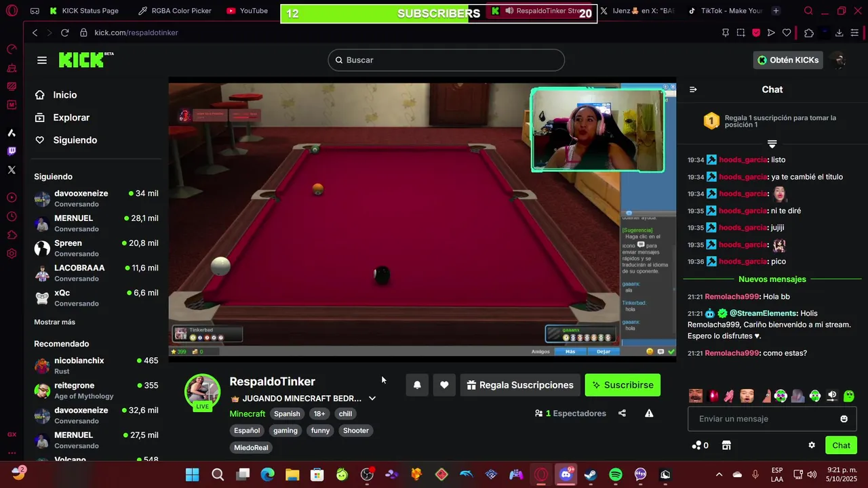Screen dimensions: 868x488
Task: Open Discord from the taskbar
Action: (566, 474)
